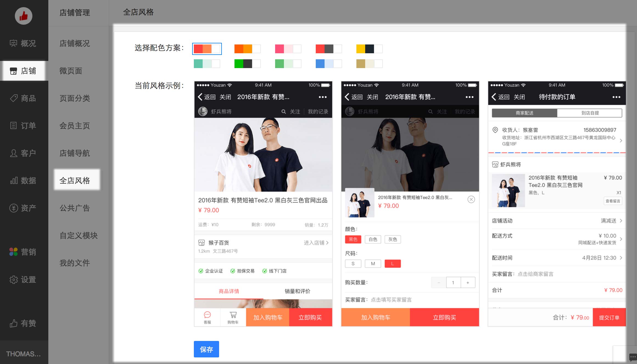This screenshot has height=364, width=637.
Task: Open 微页面 in store menu
Action: point(71,71)
